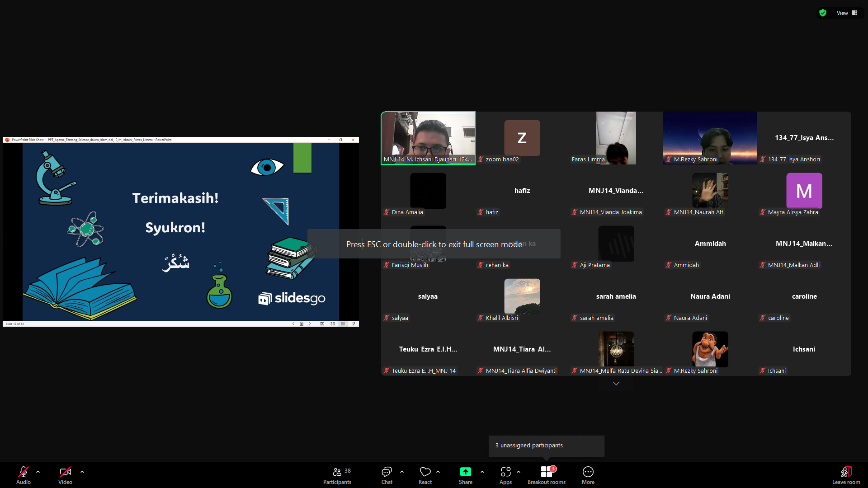Image resolution: width=868 pixels, height=488 pixels.
Task: Show meeting encryption info via green shield
Action: pyautogui.click(x=823, y=13)
